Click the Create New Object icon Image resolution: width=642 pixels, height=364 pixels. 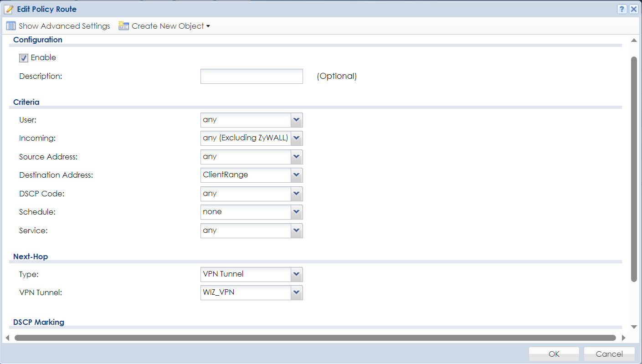tap(123, 26)
